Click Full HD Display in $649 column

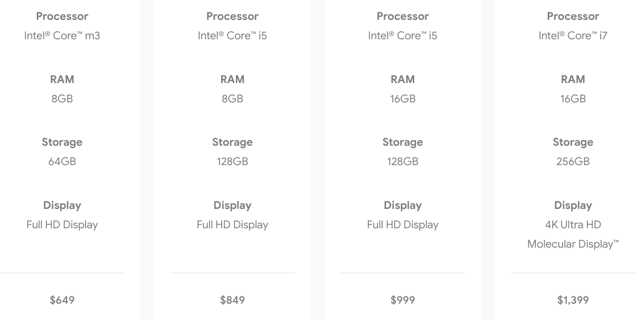coord(62,225)
